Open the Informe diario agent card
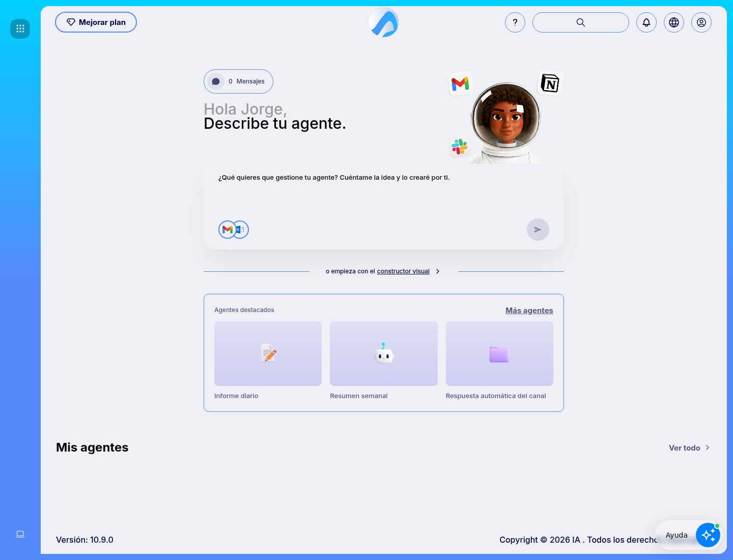The height and width of the screenshot is (560, 733). pos(268,353)
